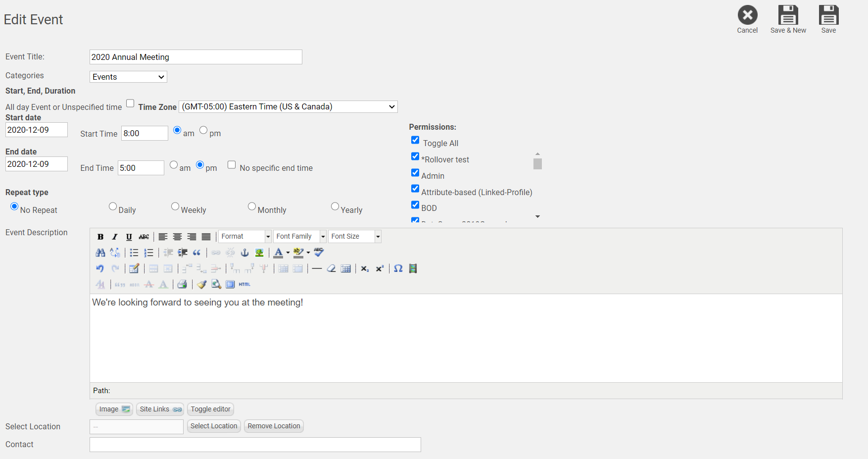This screenshot has width=868, height=459.
Task: Justify text with full alignment icon
Action: coord(206,237)
